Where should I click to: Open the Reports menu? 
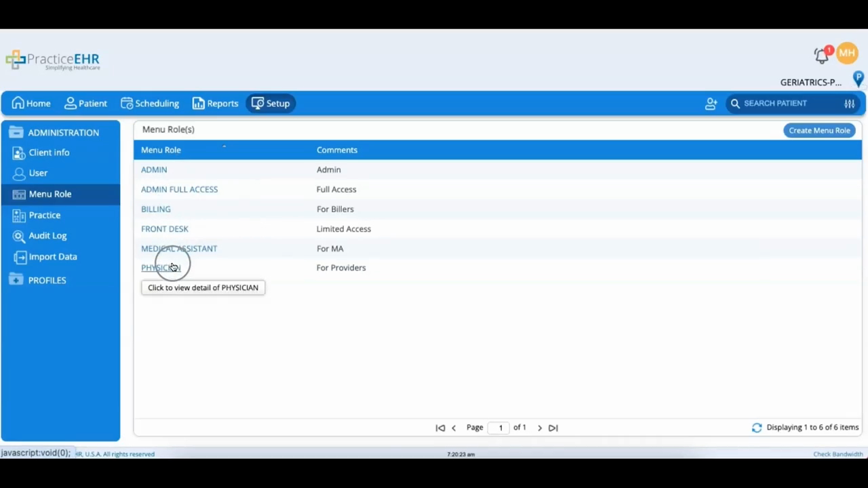(x=215, y=103)
